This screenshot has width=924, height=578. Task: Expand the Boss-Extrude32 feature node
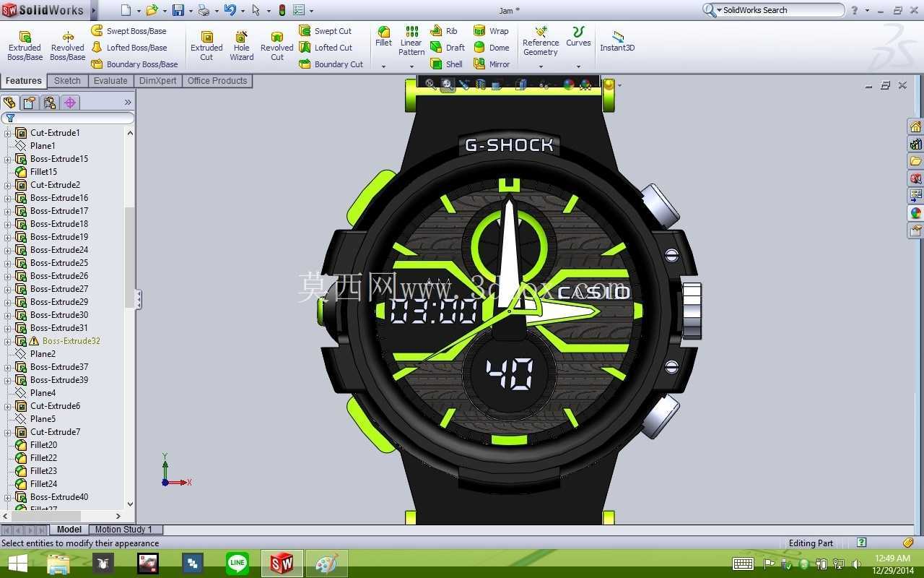click(x=7, y=341)
